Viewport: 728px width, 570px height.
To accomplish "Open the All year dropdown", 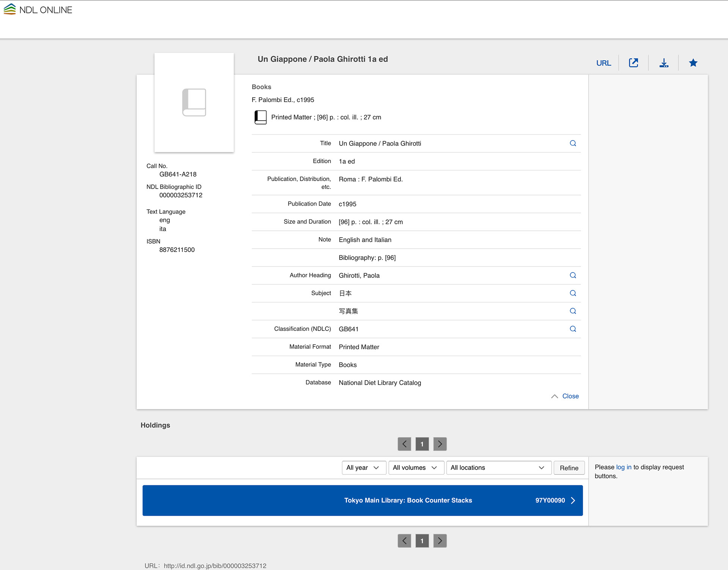I will tap(363, 468).
